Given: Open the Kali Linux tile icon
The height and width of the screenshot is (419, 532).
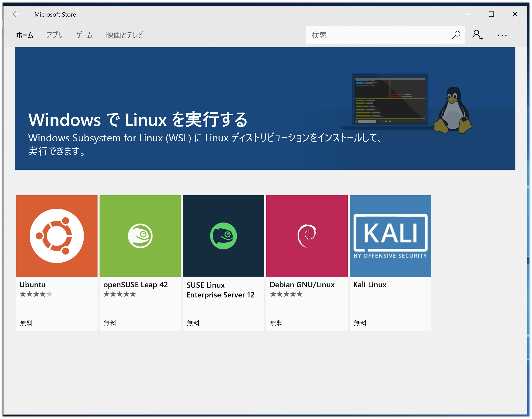Looking at the screenshot, I should coord(390,236).
